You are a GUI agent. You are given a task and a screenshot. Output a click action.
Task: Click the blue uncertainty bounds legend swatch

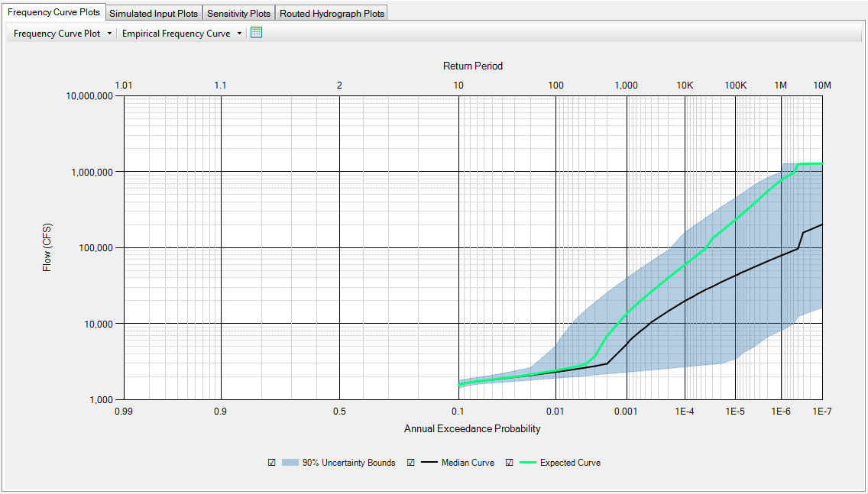coord(291,462)
